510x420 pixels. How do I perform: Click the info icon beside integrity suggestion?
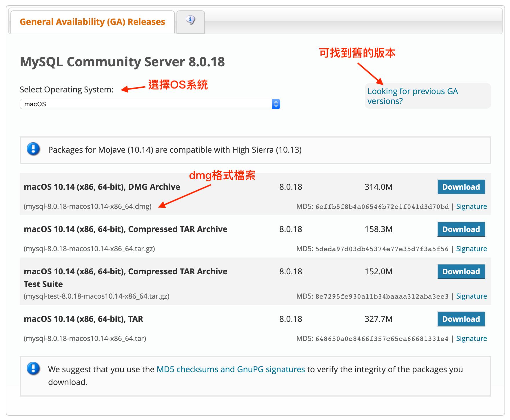(33, 369)
